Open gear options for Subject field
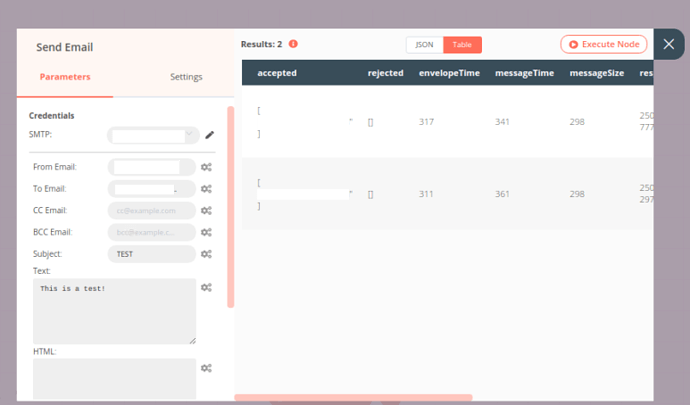 (206, 254)
